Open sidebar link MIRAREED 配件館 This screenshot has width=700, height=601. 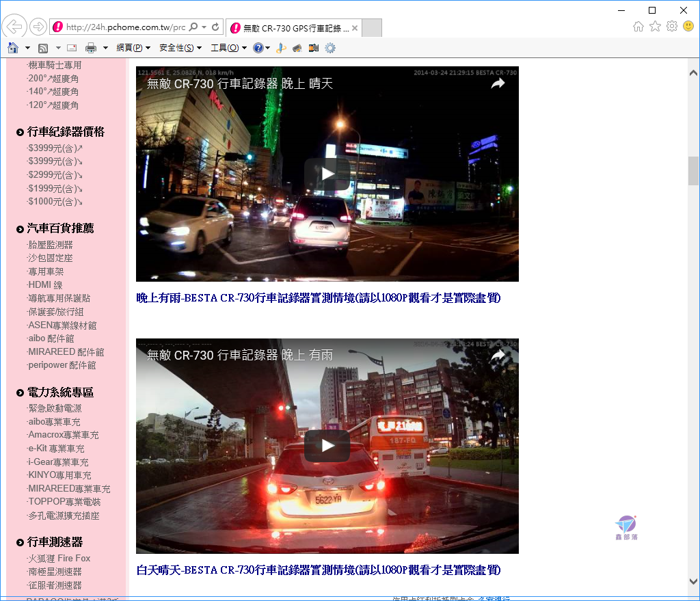coord(65,352)
